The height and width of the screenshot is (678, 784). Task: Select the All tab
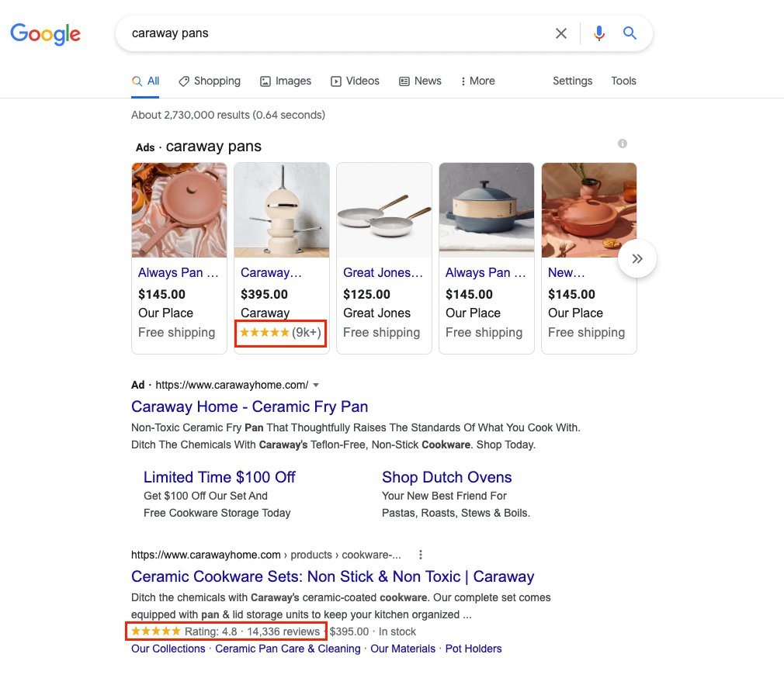point(145,81)
